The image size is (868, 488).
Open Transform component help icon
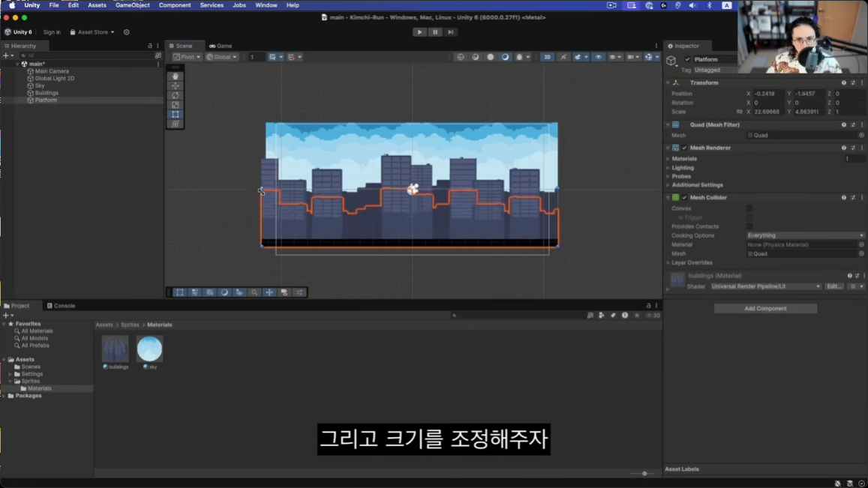844,83
